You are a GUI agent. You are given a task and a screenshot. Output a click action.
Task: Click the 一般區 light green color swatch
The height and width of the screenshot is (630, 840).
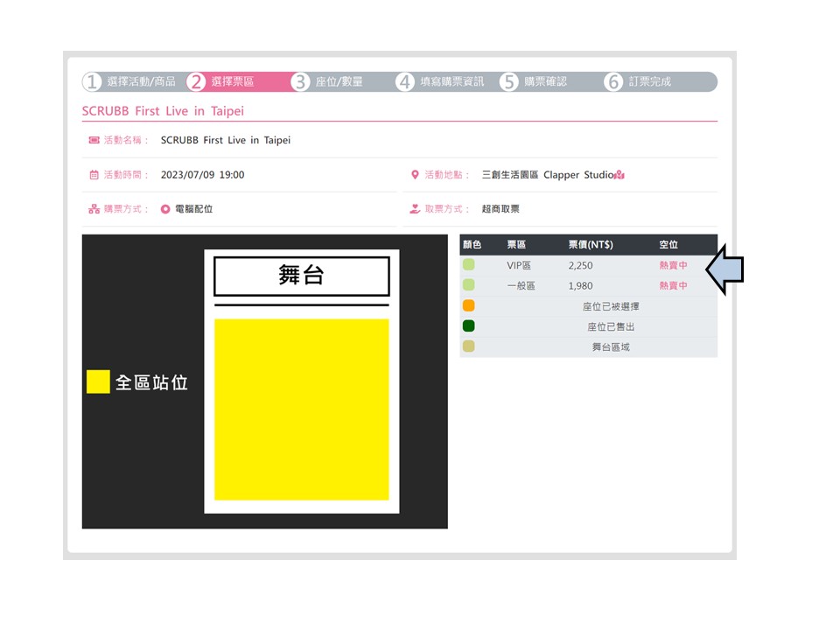[468, 285]
